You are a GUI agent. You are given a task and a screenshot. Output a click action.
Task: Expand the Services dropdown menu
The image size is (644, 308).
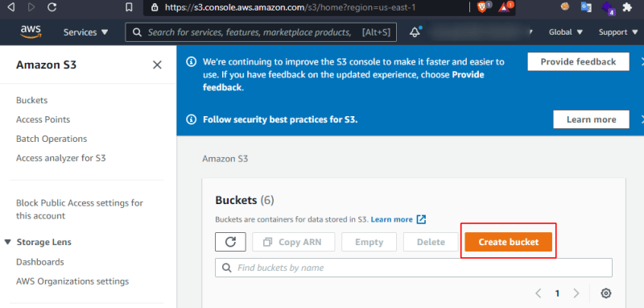pyautogui.click(x=86, y=32)
